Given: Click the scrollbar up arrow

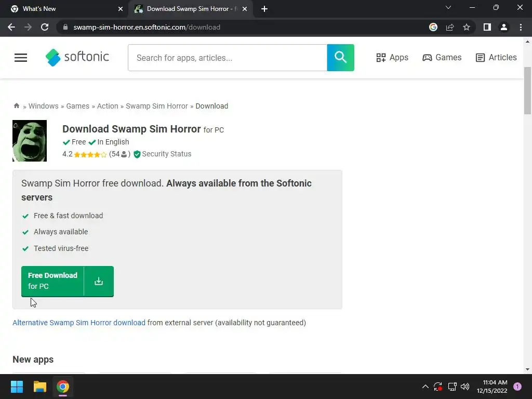Looking at the screenshot, I should pyautogui.click(x=528, y=42).
